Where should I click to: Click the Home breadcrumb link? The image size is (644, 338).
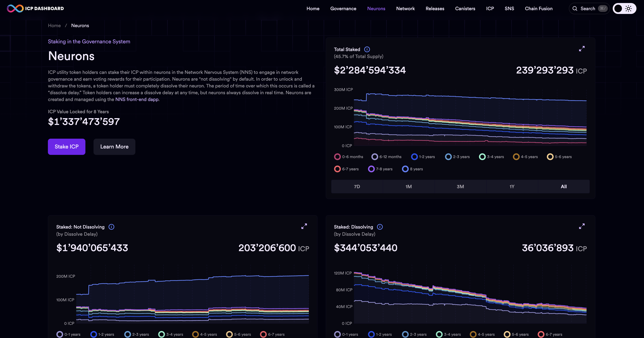(54, 25)
